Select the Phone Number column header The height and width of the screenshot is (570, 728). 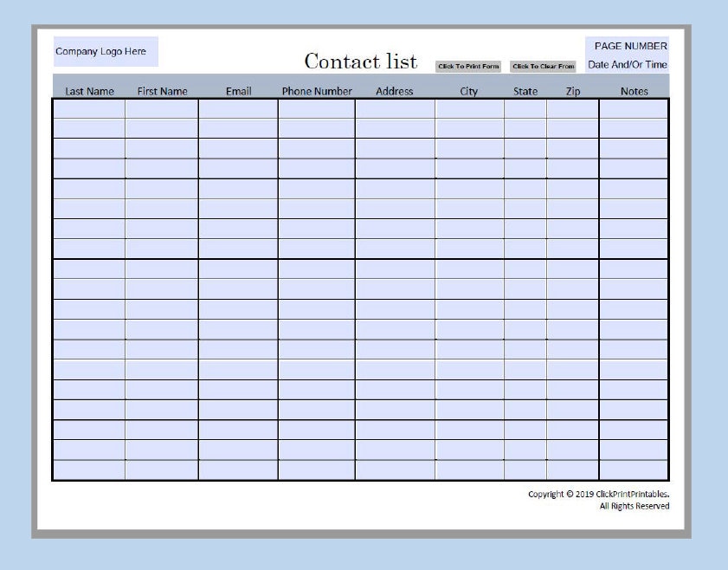[316, 91]
